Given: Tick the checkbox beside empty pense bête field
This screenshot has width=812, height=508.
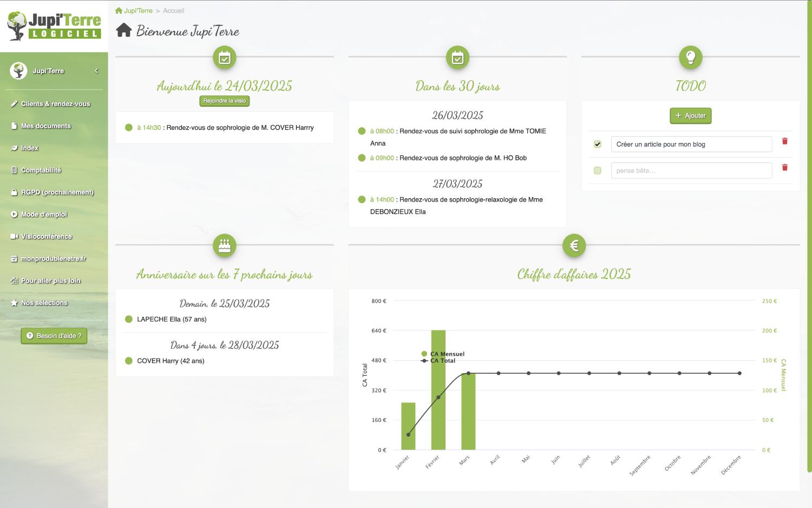Looking at the screenshot, I should [x=597, y=171].
